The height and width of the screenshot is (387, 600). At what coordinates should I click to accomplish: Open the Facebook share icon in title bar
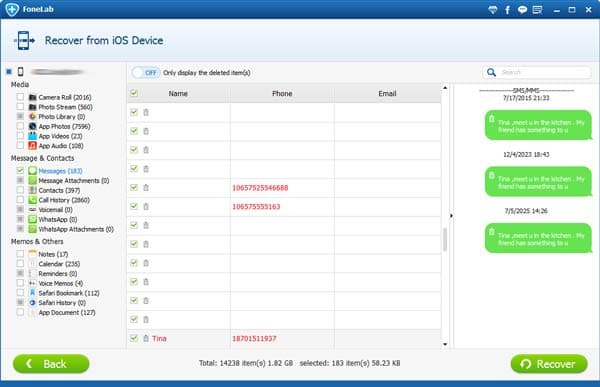point(507,10)
